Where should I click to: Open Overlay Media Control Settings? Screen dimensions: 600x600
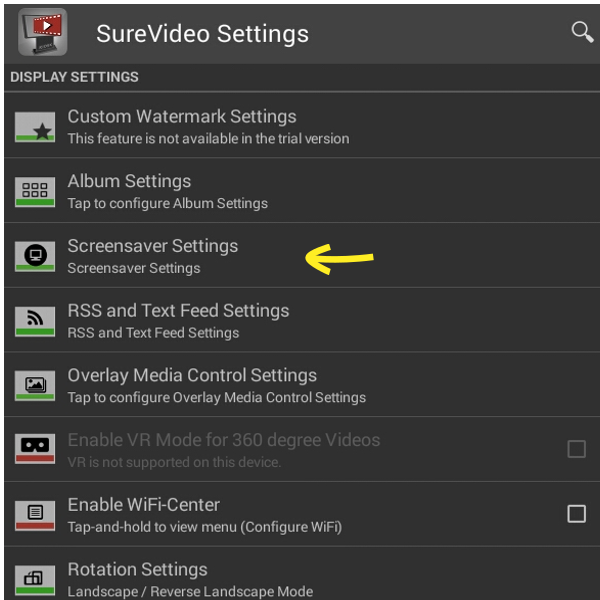coord(302,385)
